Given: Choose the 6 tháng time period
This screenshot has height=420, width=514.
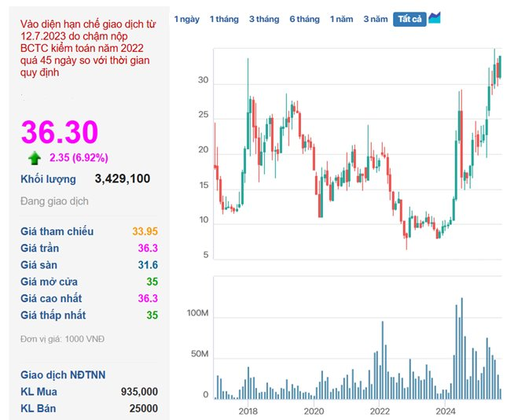Looking at the screenshot, I should (x=304, y=19).
